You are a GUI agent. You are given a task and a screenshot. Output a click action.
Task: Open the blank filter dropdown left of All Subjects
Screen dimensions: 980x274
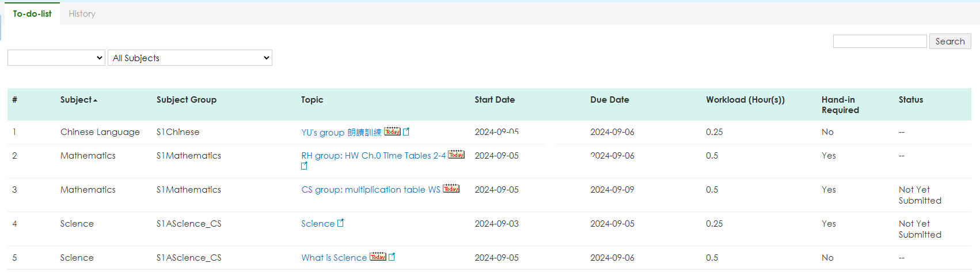click(x=56, y=58)
